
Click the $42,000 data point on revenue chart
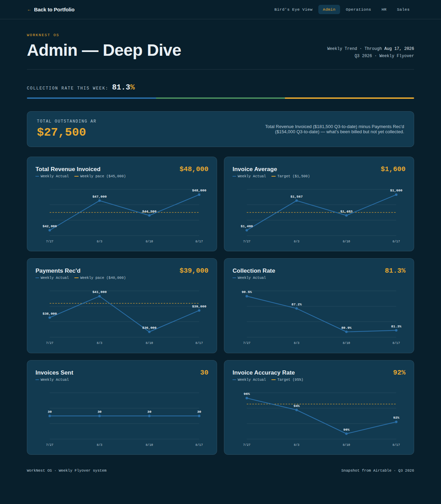50,230
